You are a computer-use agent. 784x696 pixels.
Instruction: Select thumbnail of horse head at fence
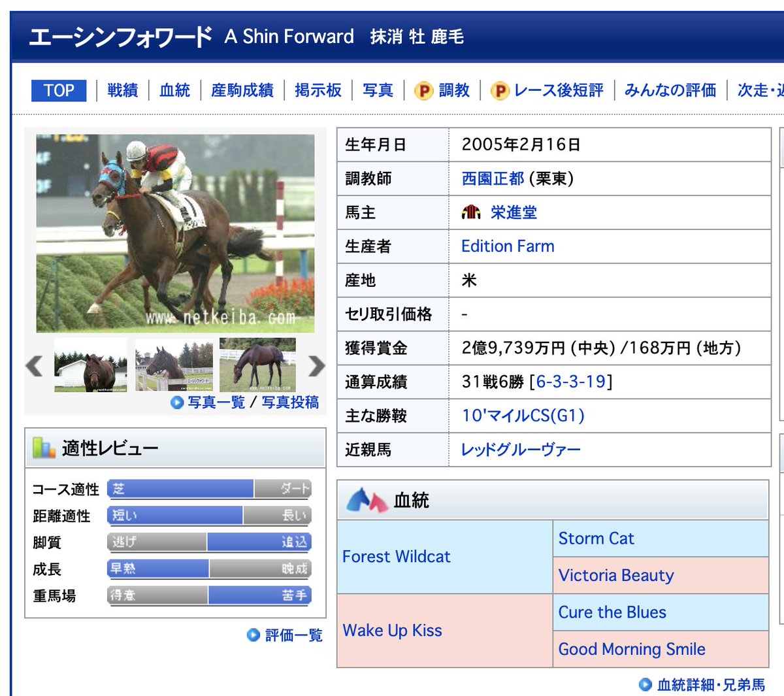(174, 365)
